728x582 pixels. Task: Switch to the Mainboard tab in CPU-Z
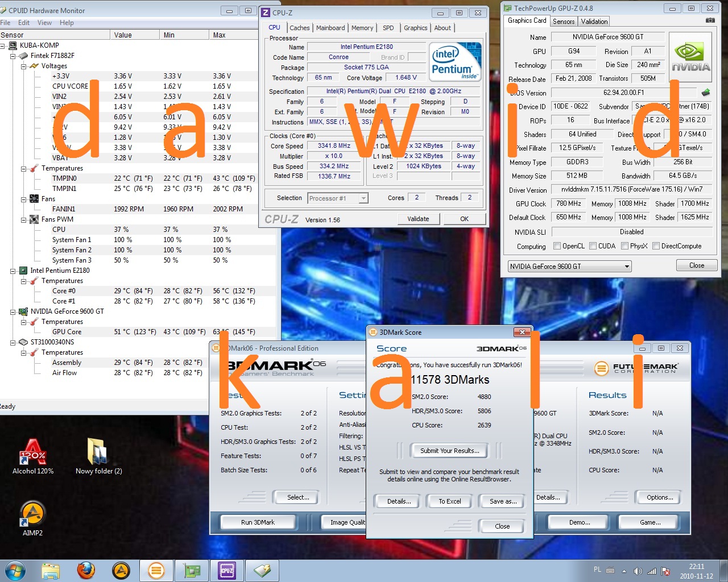(x=330, y=28)
